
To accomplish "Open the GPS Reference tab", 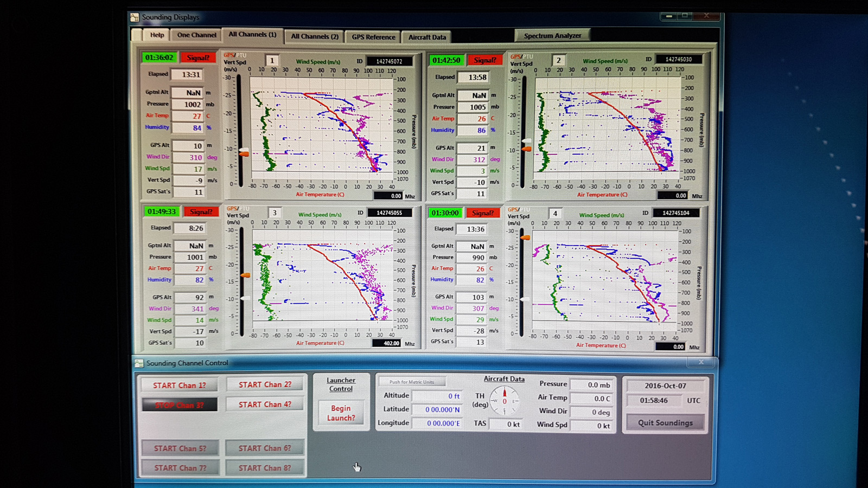I will (x=373, y=37).
